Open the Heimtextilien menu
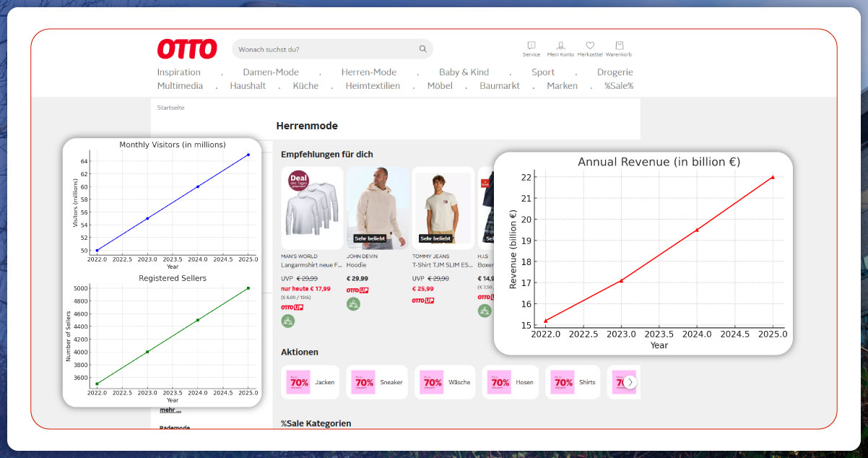Screen dimensions: 868x458 coord(373,86)
